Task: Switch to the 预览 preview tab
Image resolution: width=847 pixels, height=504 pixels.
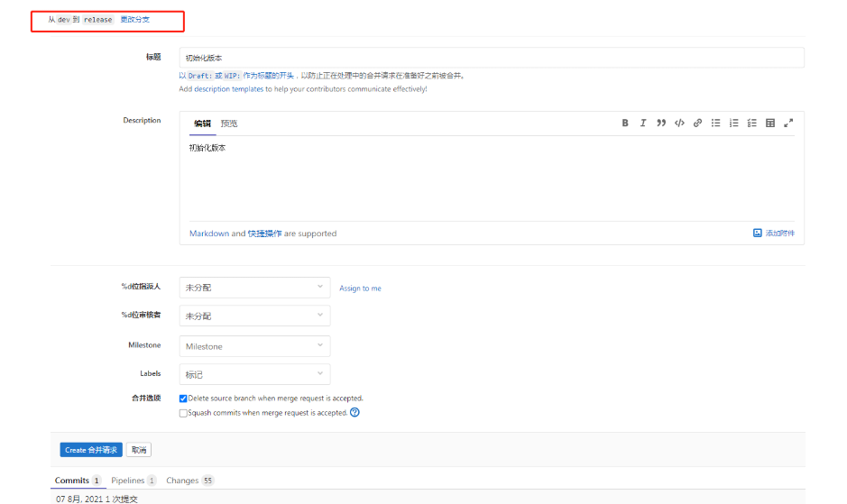Action: pos(229,124)
